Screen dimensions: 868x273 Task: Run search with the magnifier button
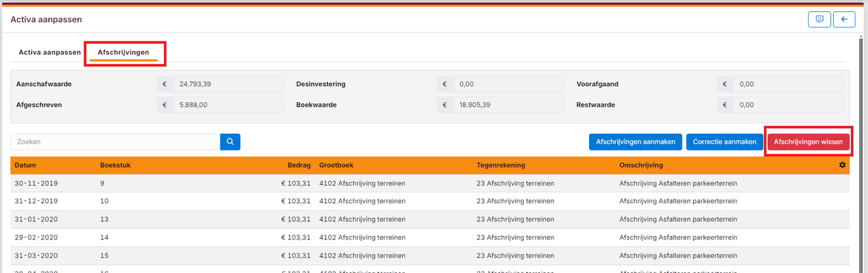coord(230,142)
